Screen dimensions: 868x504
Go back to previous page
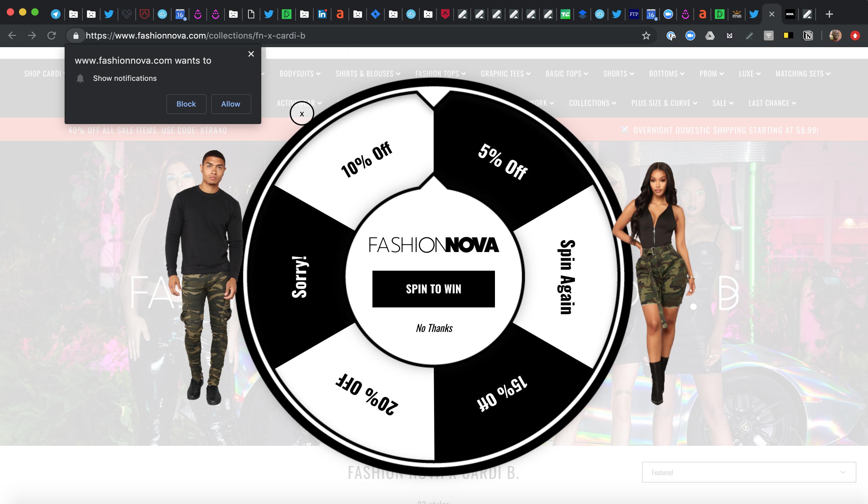12,36
